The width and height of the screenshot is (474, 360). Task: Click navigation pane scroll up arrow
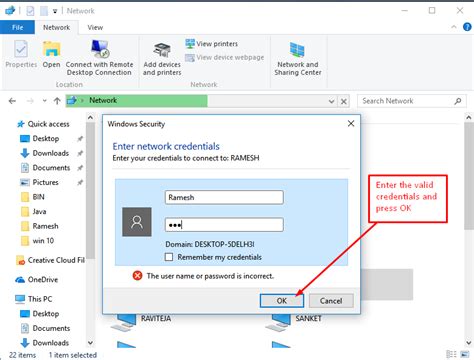[x=90, y=117]
